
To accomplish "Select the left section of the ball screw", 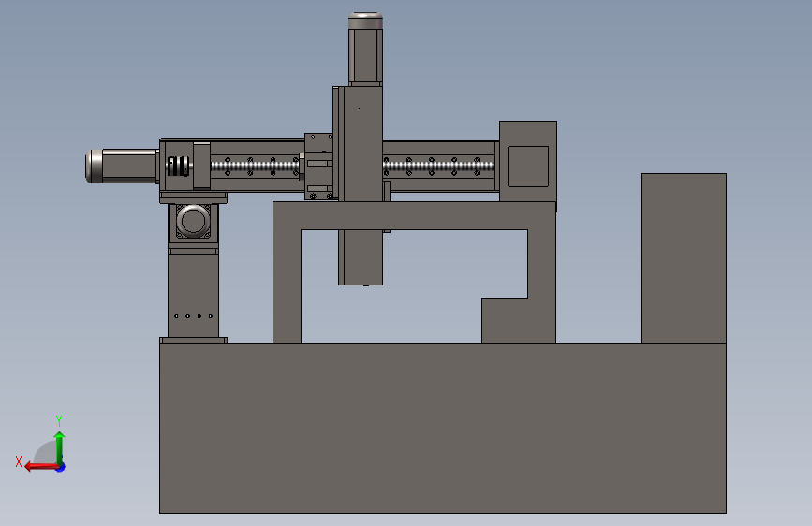I will pyautogui.click(x=255, y=167).
